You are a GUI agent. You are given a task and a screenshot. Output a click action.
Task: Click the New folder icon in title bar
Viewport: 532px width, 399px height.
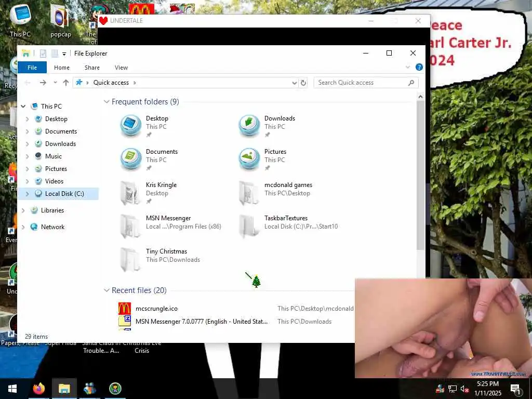(x=54, y=54)
